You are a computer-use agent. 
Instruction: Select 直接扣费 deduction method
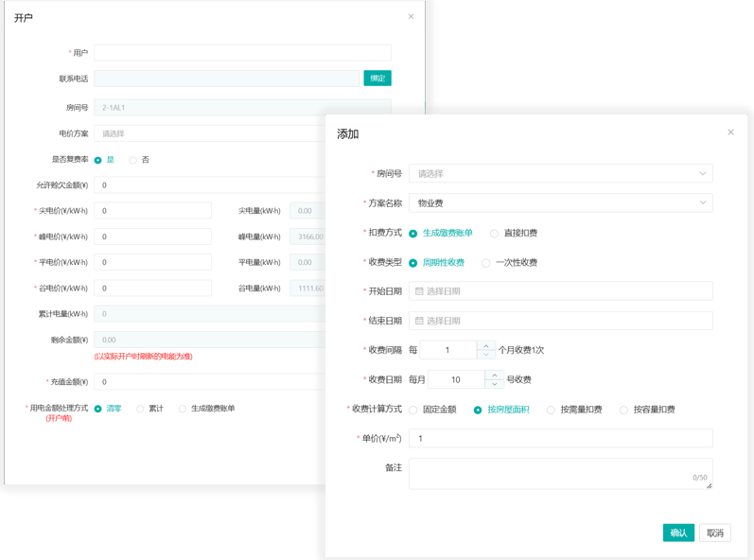coord(494,233)
